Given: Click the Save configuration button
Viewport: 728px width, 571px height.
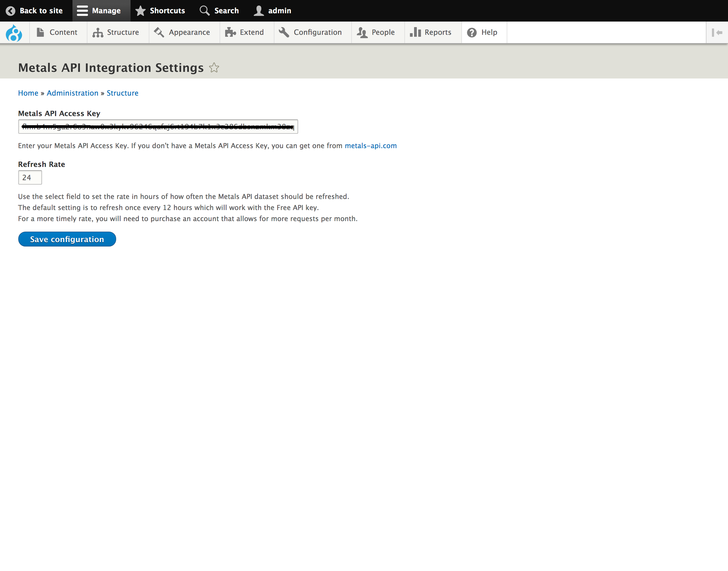Looking at the screenshot, I should (x=67, y=240).
